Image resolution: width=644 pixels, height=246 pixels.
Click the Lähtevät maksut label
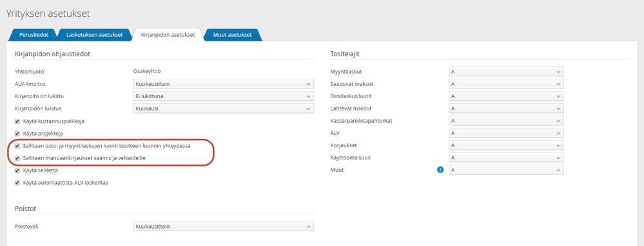tap(351, 108)
